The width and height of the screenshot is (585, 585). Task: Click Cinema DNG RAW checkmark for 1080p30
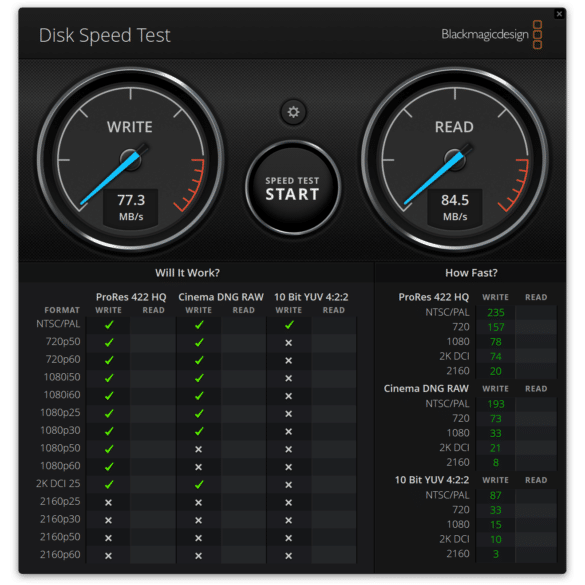[199, 432]
